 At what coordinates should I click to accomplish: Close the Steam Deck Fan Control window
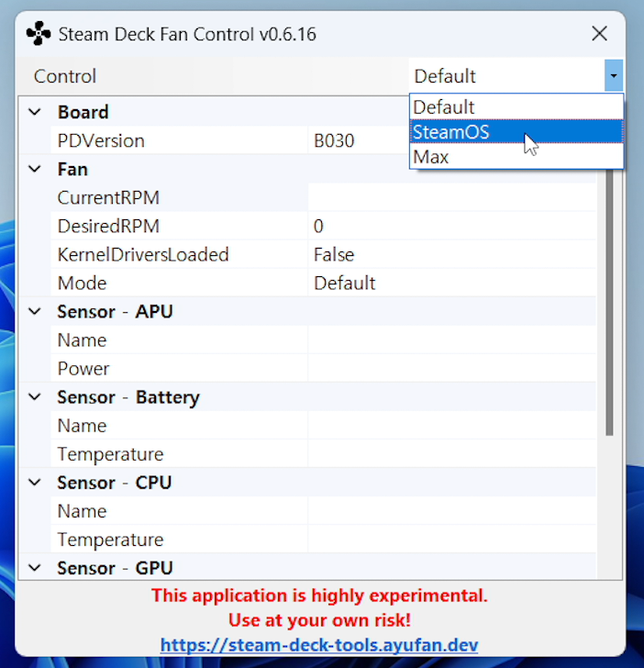point(599,33)
